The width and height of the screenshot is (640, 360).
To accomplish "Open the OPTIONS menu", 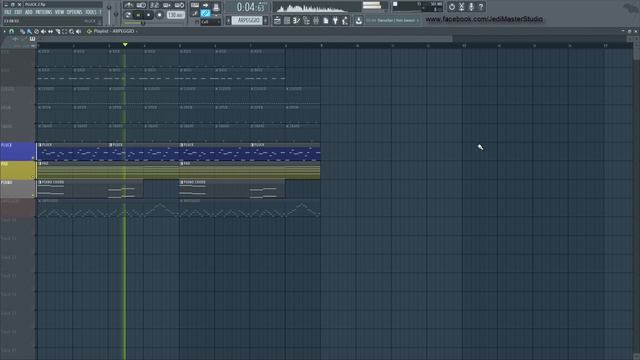I will (x=75, y=12).
